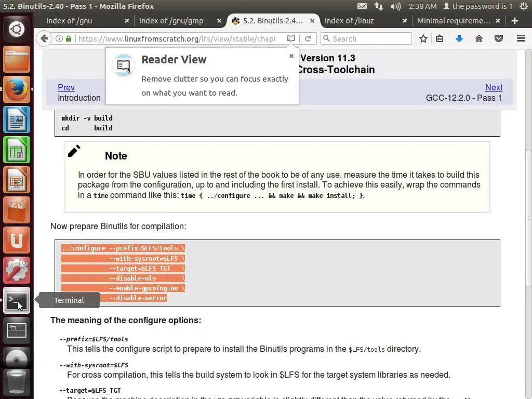532x399 pixels.
Task: Switch to Index of /linuz tab
Action: pos(349,21)
